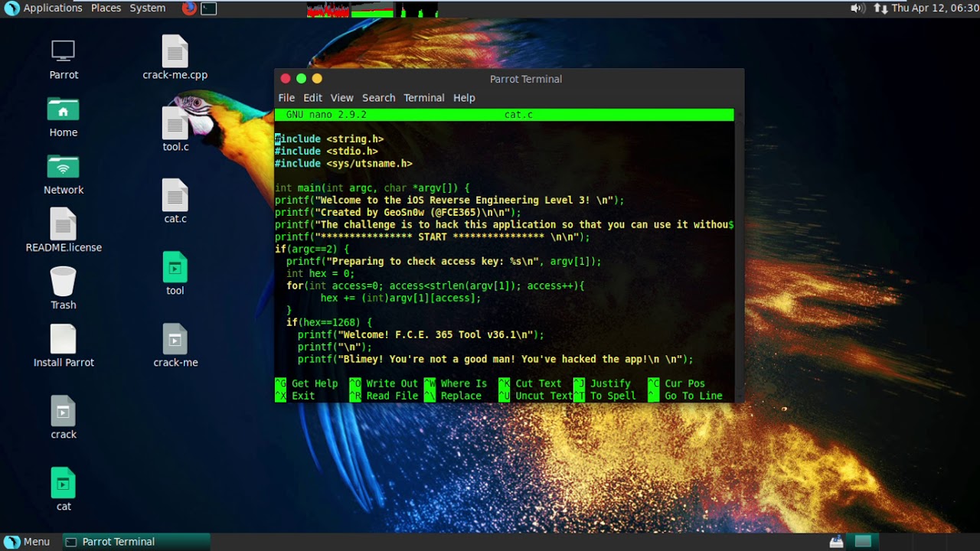The width and height of the screenshot is (980, 551).
Task: Click the Cur Pos shortcut in nano
Action: pyautogui.click(x=677, y=383)
